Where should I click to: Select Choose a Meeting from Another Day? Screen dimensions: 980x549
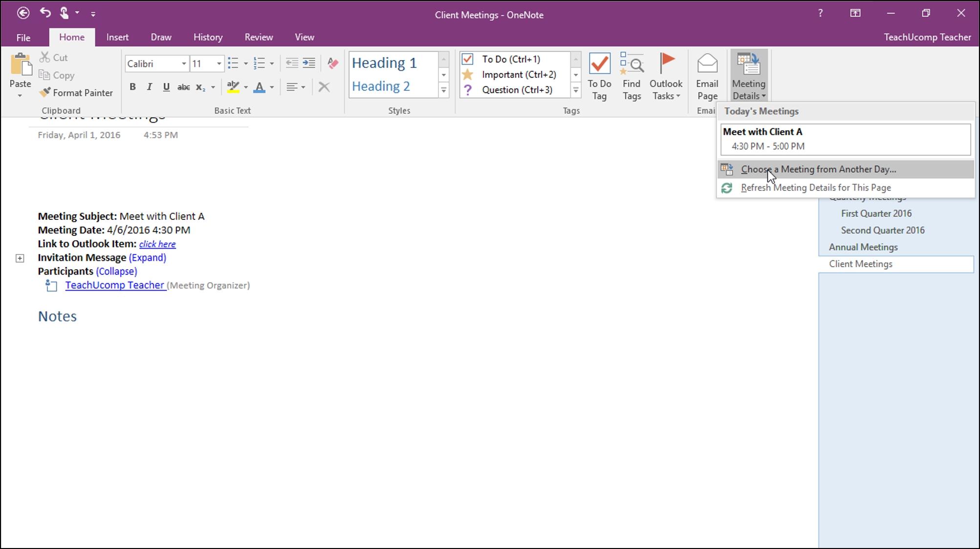click(x=818, y=169)
